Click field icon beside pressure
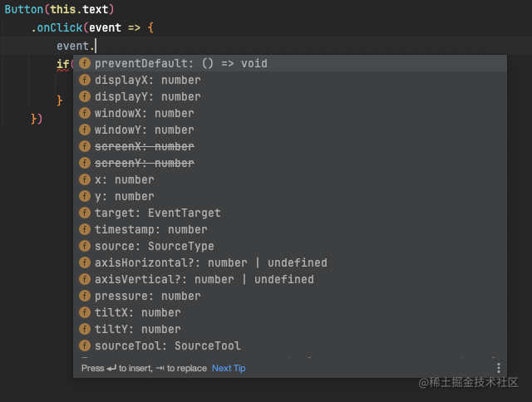The image size is (532, 402). tap(85, 296)
